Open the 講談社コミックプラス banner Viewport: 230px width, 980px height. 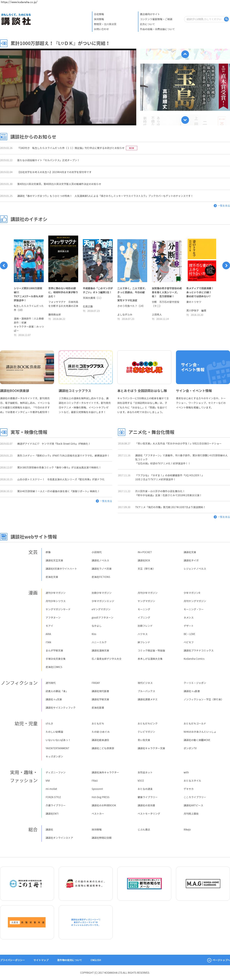click(85, 367)
